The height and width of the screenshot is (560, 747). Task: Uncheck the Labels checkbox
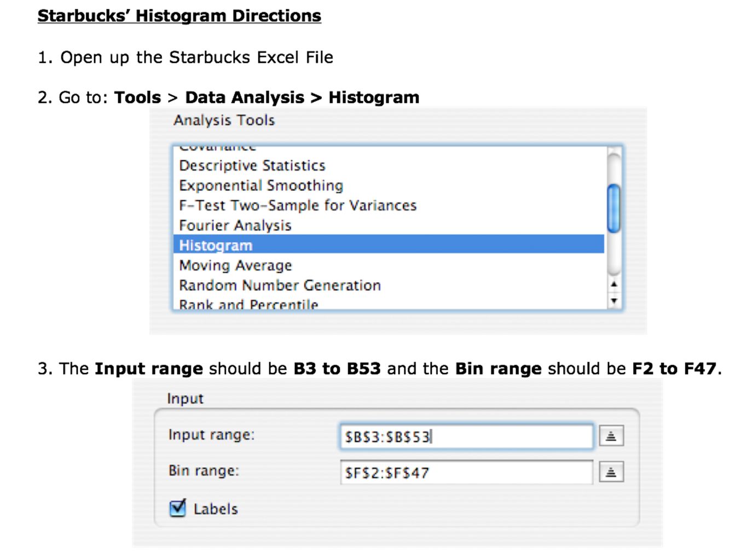(x=178, y=508)
